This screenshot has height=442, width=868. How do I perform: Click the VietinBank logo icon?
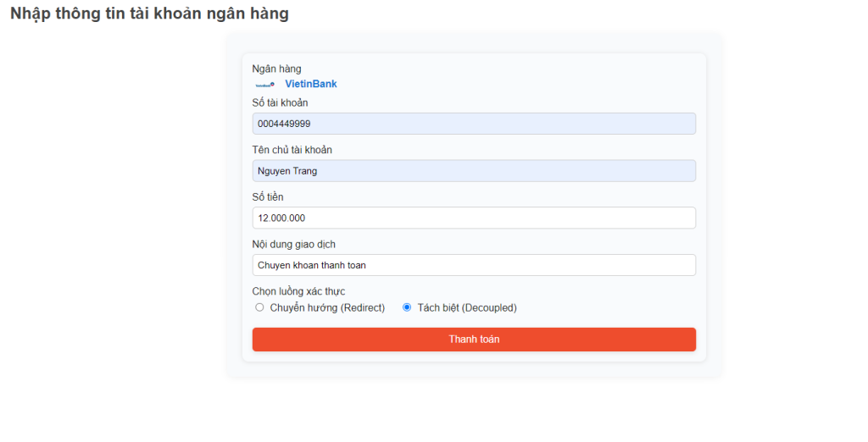tap(265, 85)
